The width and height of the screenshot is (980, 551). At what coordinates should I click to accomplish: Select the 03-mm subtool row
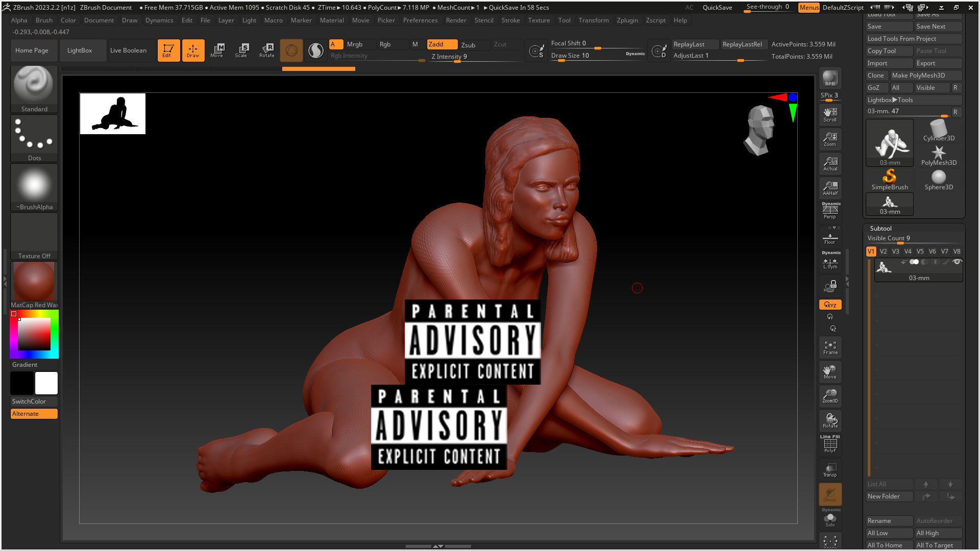(x=918, y=270)
